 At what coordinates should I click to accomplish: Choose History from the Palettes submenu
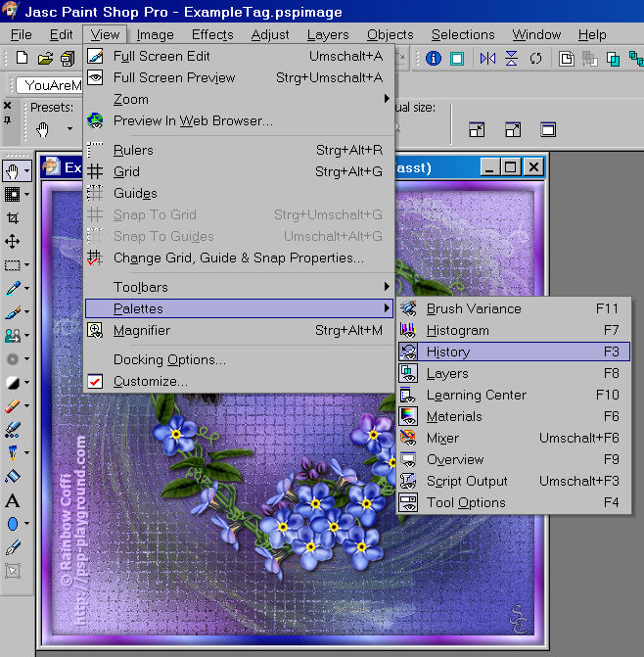pyautogui.click(x=514, y=352)
